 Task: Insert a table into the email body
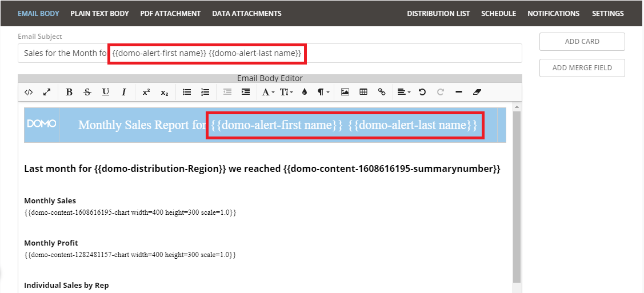pyautogui.click(x=363, y=93)
